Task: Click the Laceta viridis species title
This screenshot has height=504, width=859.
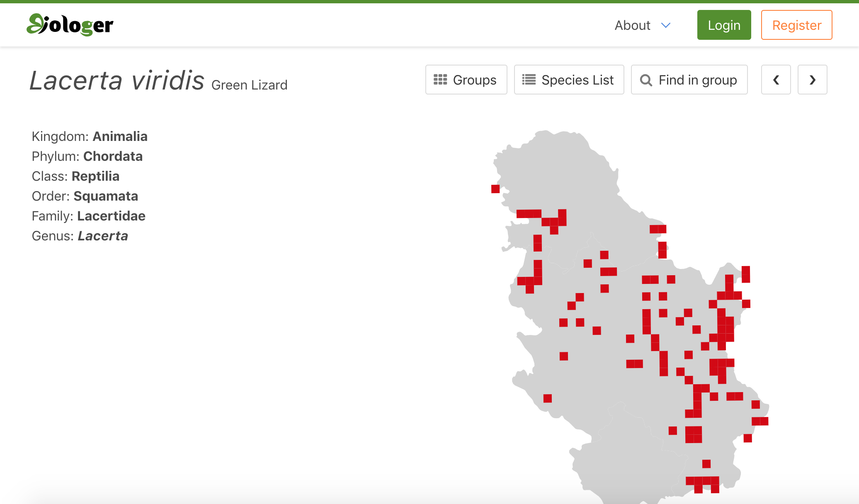Action: (117, 80)
